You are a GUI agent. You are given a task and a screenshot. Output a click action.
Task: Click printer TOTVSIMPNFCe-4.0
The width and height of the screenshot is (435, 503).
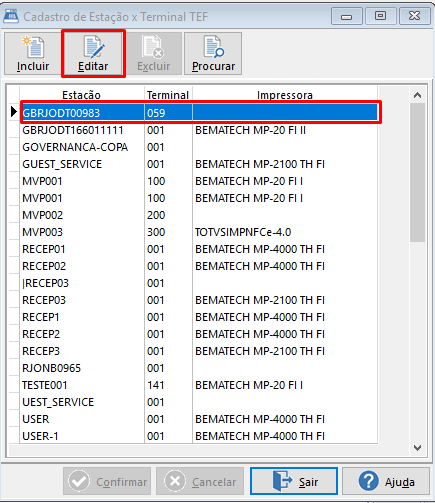coord(243,232)
